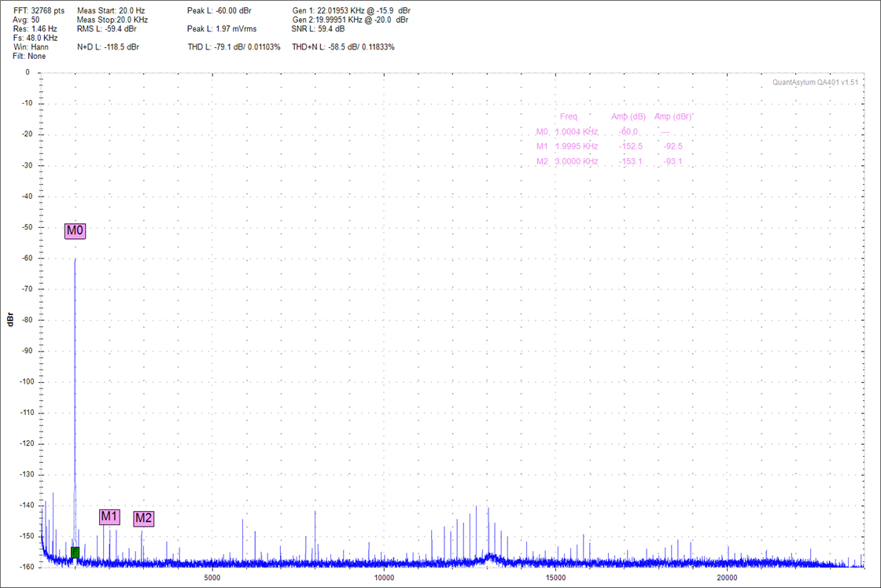
Task: Click the Amp (dB) column header
Action: point(628,116)
